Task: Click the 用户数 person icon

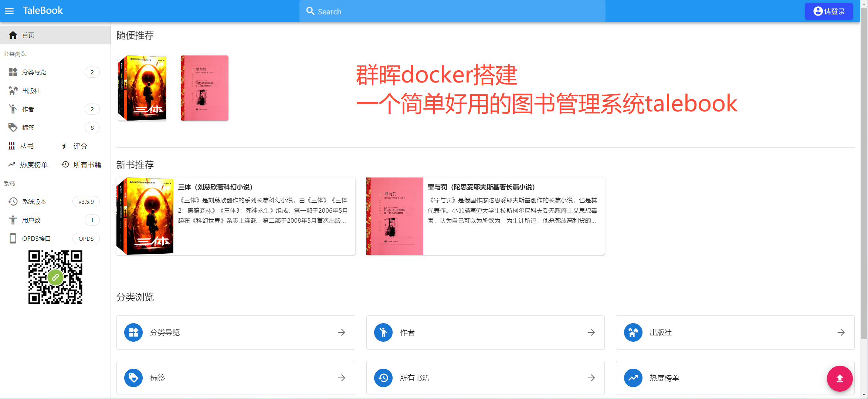Action: click(13, 220)
